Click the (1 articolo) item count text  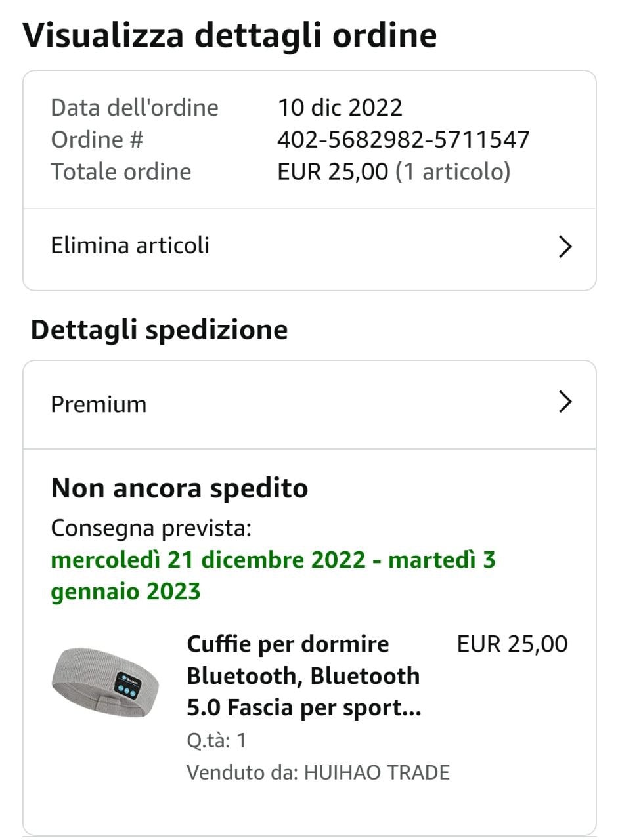pos(452,172)
